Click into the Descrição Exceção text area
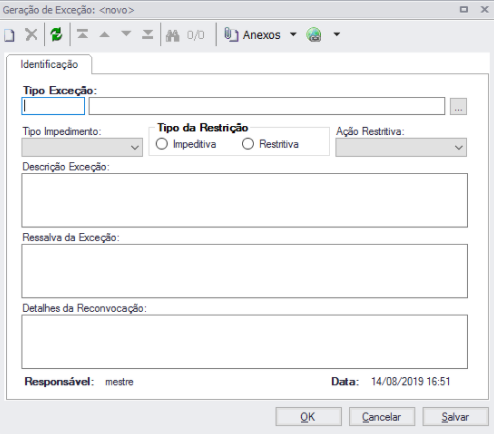The height and width of the screenshot is (434, 494). click(245, 200)
